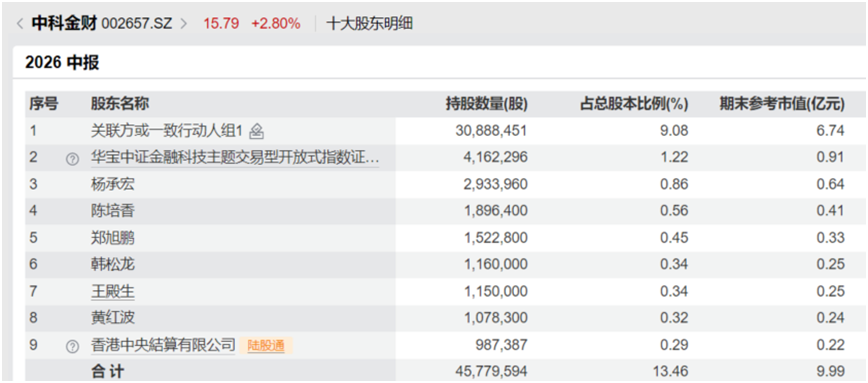This screenshot has width=868, height=383.
Task: Click the question mark icon in row 9
Action: pyautogui.click(x=72, y=346)
